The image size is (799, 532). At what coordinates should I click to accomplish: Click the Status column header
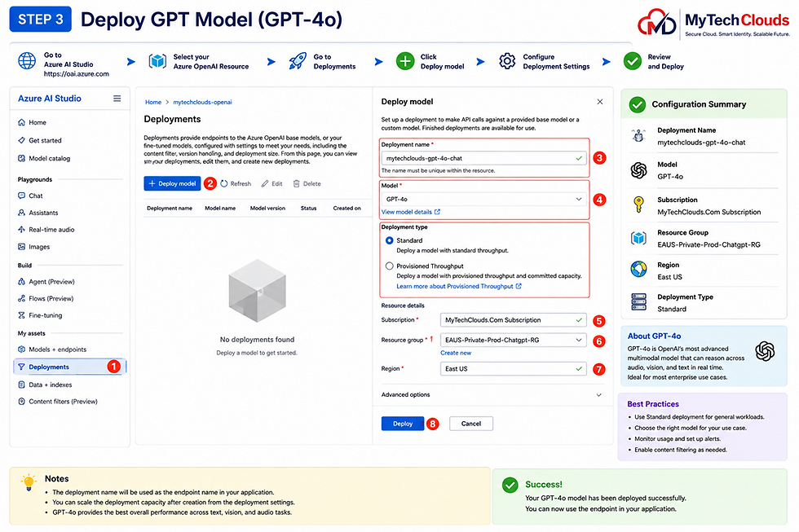pyautogui.click(x=308, y=209)
